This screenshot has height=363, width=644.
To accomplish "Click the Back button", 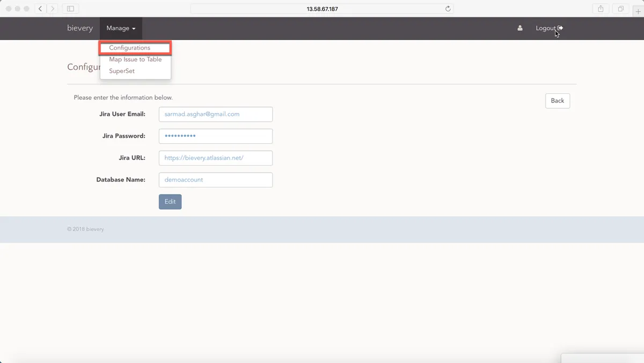I will pyautogui.click(x=558, y=101).
